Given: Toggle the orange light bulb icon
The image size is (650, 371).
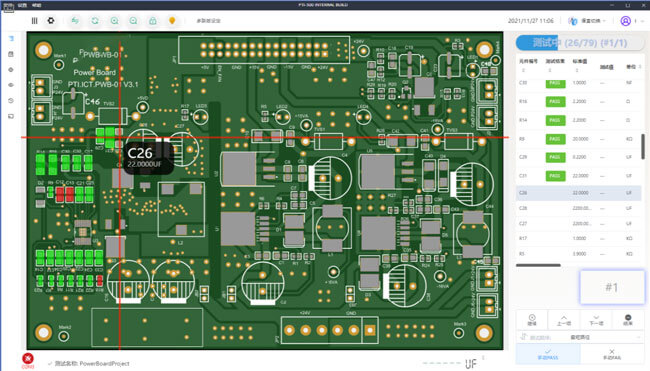Looking at the screenshot, I should pyautogui.click(x=172, y=20).
